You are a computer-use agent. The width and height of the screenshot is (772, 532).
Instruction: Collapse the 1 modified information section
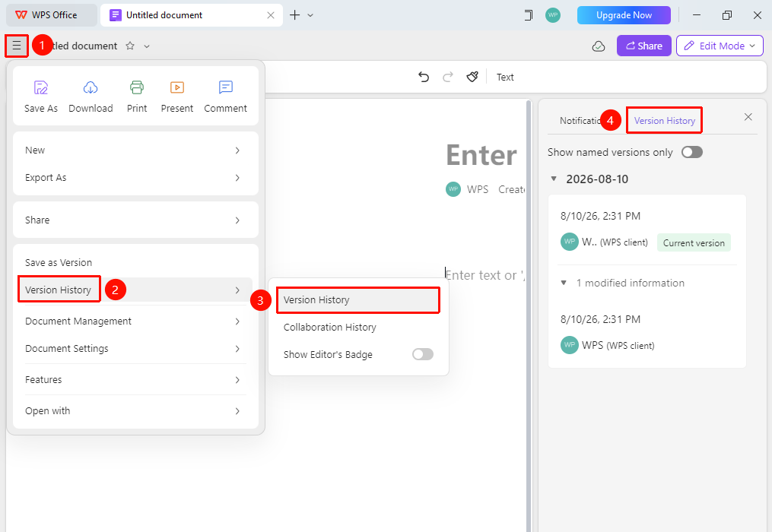(x=564, y=283)
